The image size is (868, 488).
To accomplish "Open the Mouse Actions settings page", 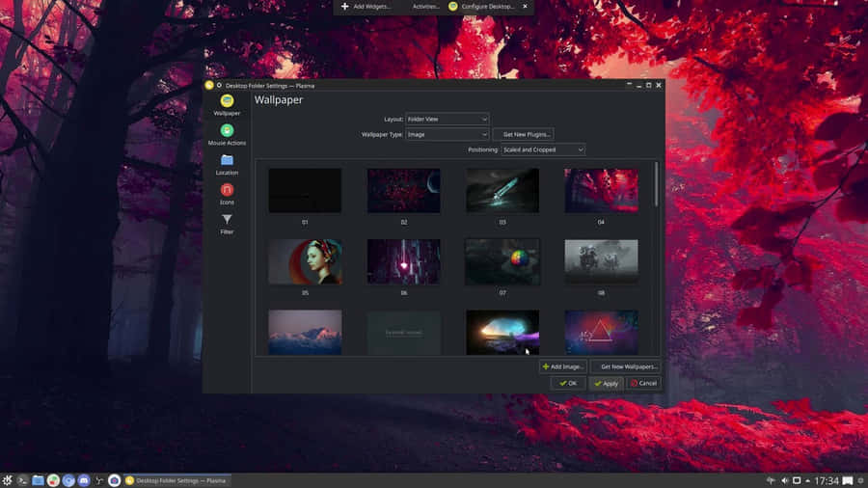I will (x=227, y=134).
